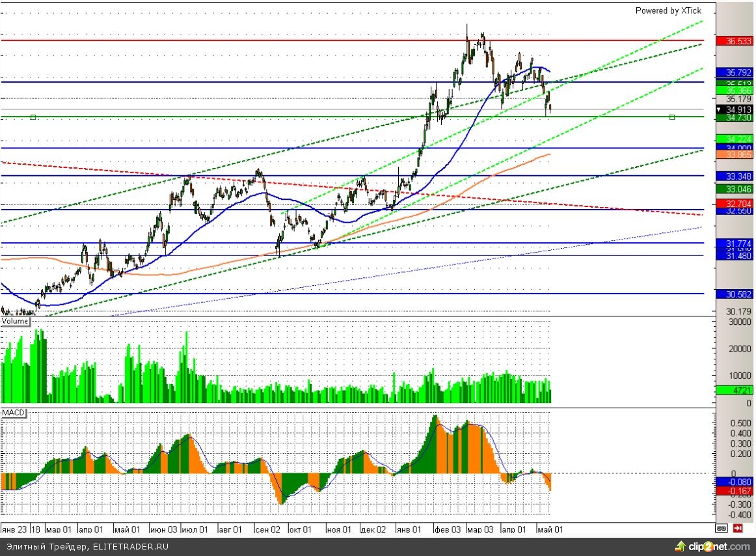Select the blue 31.774 level label
Screen dimensions: 756x556
(x=735, y=243)
